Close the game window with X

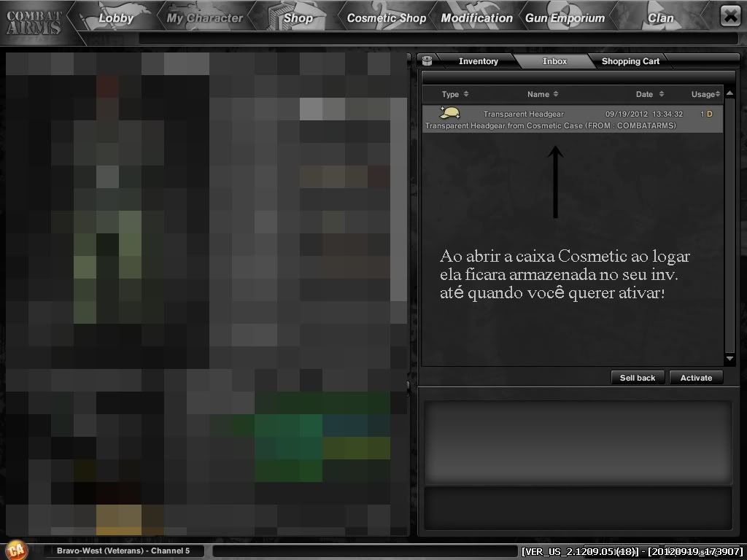pos(729,16)
